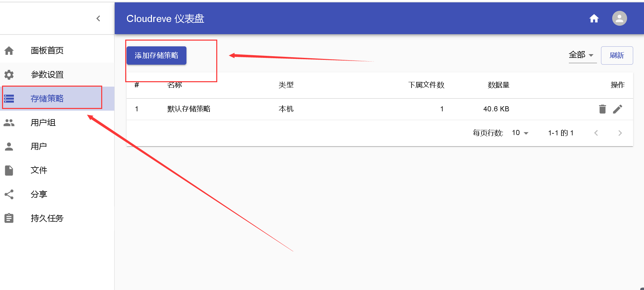644x290 pixels.
Task: Click the 每页行数 label
Action: tap(488, 133)
